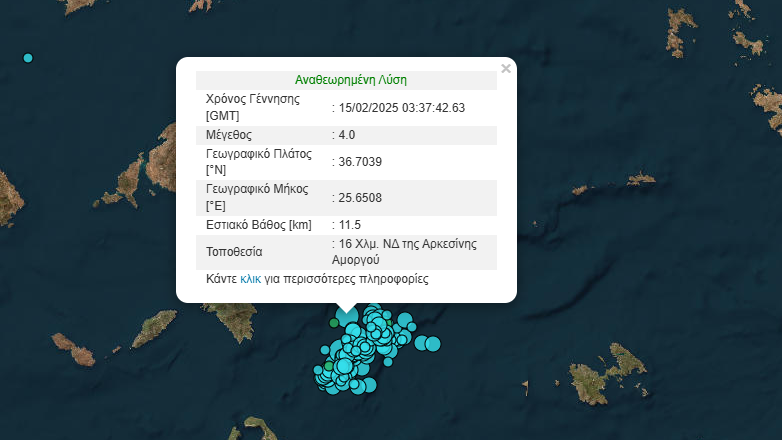782x440 pixels.
Task: Click the magnitude value 4.0
Action: tap(346, 134)
